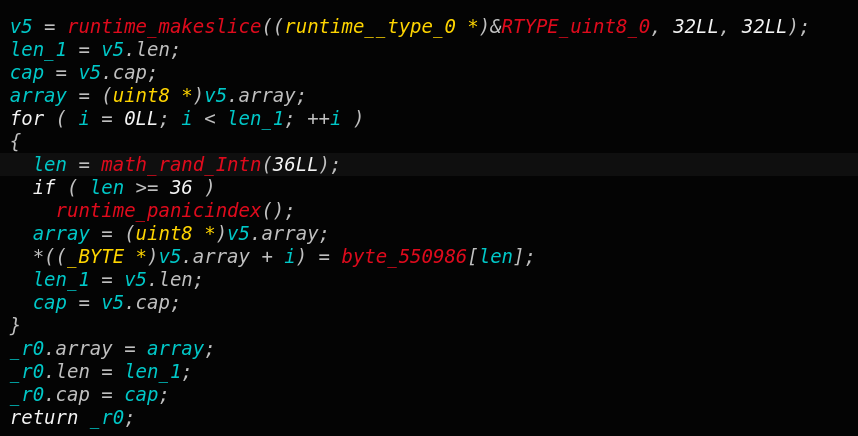Select _r0 in the _r0.len line

[27, 371]
